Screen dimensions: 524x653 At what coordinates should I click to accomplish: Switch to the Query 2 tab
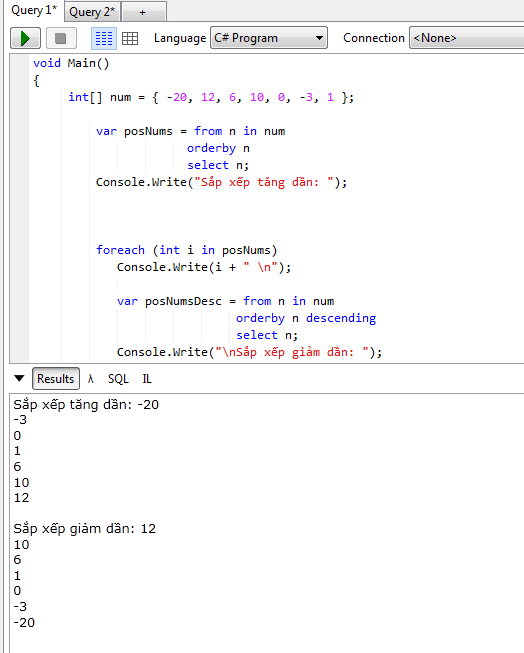coord(92,12)
